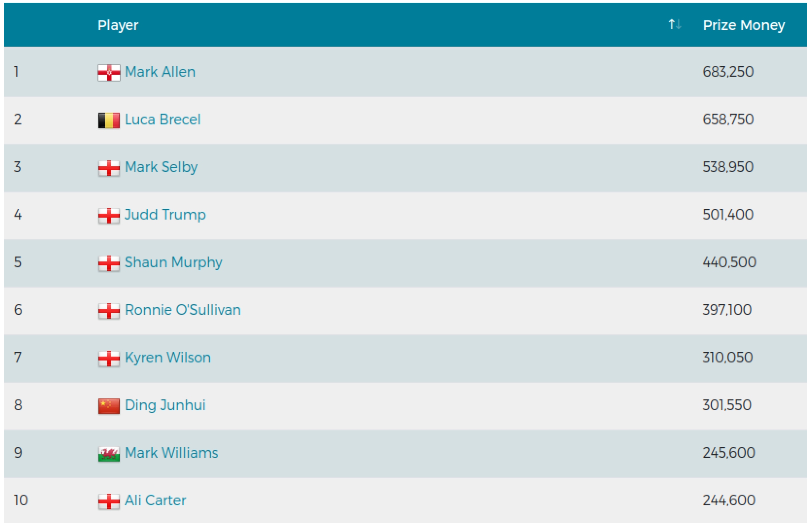
Task: Open Shaun Murphy's profile link
Action: 173,263
